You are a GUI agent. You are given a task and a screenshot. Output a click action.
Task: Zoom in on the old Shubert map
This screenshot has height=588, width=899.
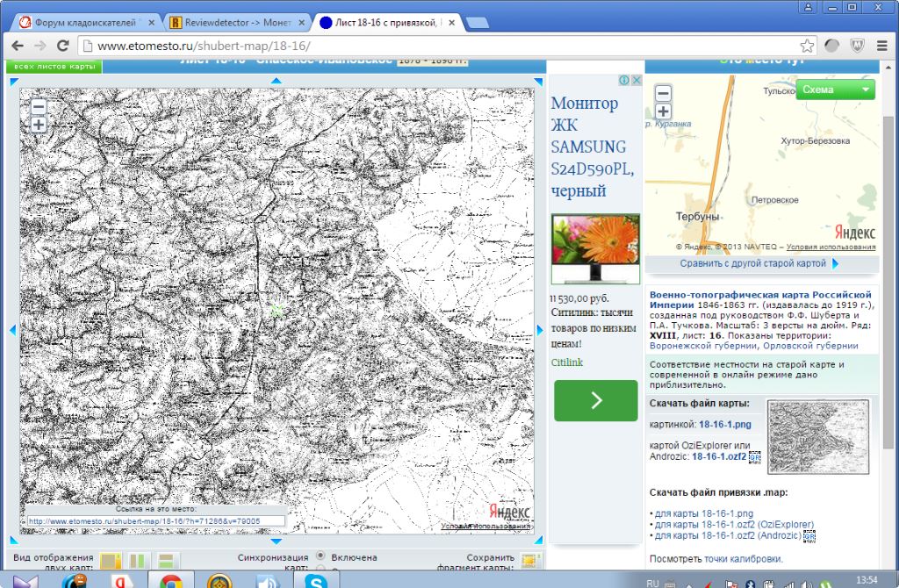39,125
